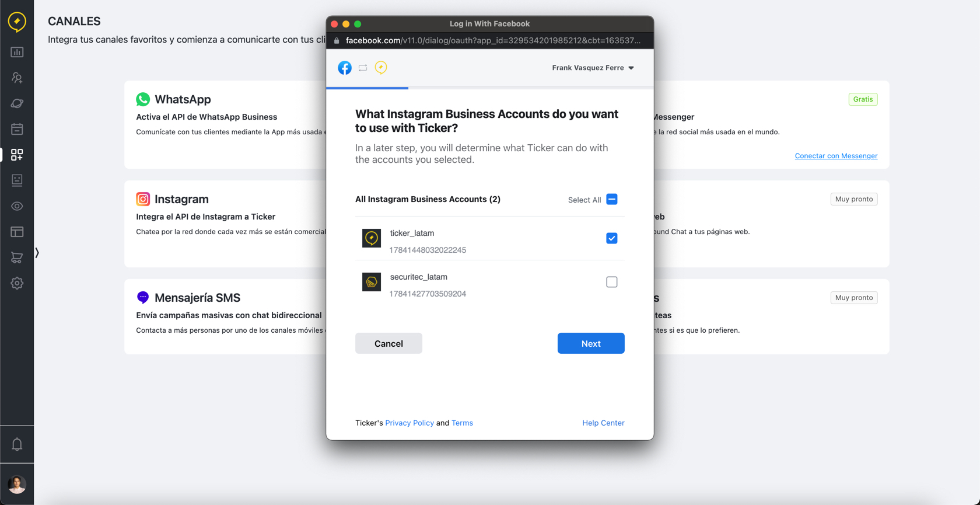Open the notifications bell icon

(17, 444)
